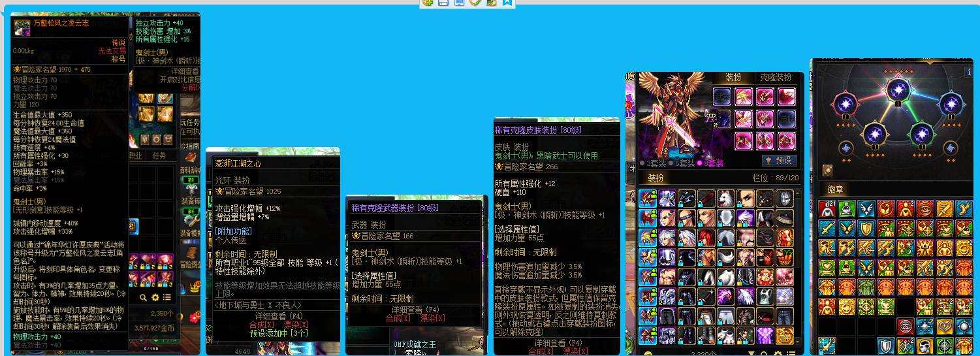Image resolution: width=980 pixels, height=356 pixels.
Task: Click the 万壑松风之凌云志 title name
Action: coord(61,23)
